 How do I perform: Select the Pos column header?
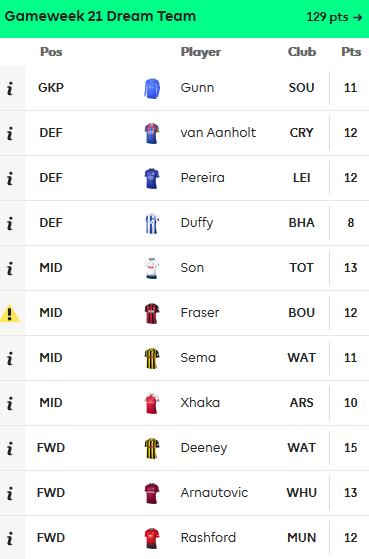(51, 52)
